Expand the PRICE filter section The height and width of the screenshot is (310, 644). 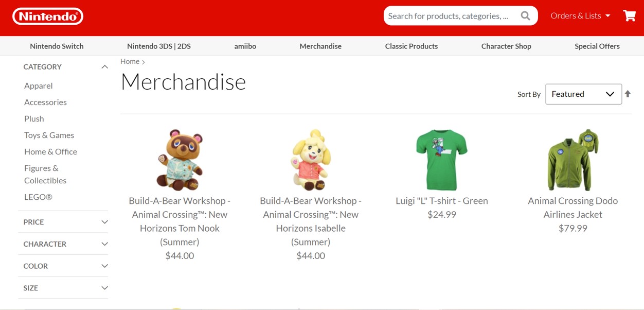[x=63, y=222]
